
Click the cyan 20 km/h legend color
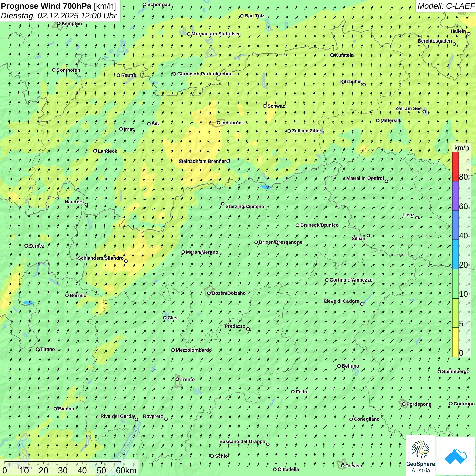coord(455,255)
